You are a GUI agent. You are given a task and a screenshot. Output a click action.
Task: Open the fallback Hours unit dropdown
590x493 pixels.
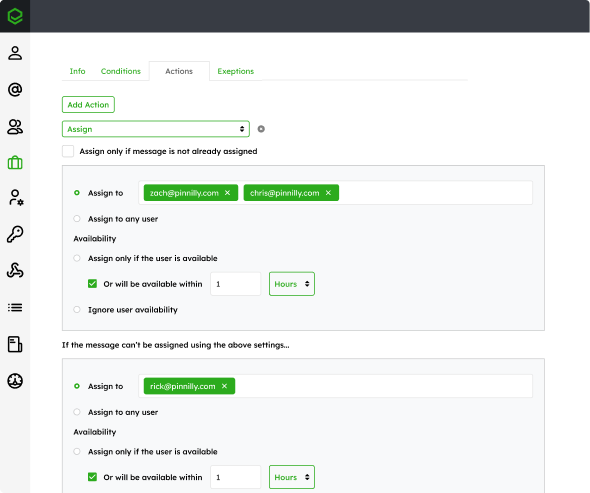click(x=292, y=477)
